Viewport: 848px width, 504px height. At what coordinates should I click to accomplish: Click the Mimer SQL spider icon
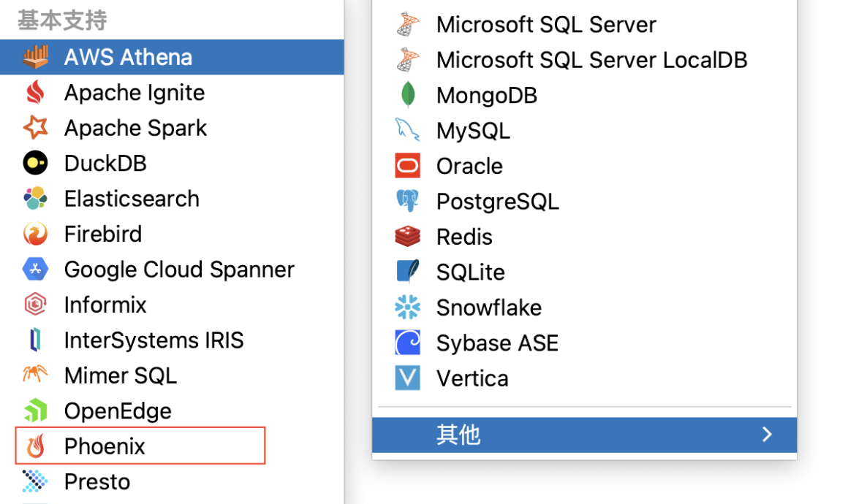click(36, 375)
